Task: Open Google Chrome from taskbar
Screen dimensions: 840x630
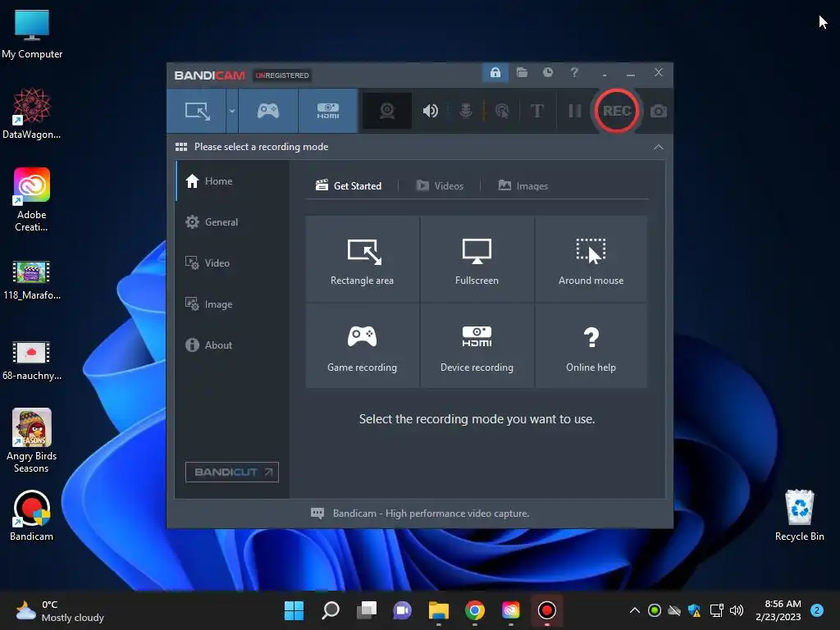Action: (x=475, y=610)
